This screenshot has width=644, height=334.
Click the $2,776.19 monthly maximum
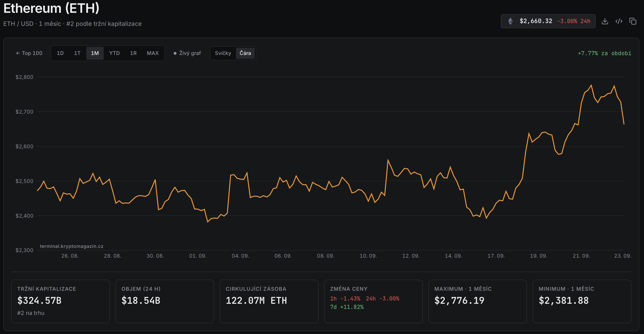[459, 300]
